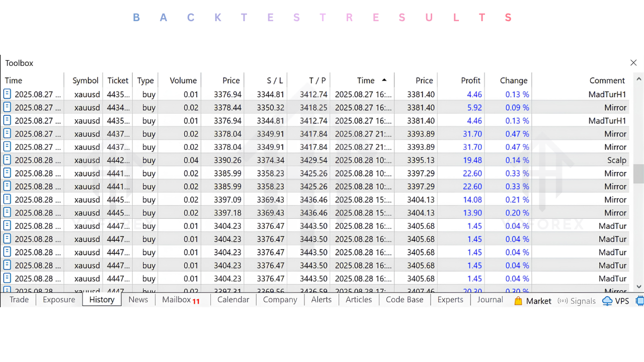The image size is (644, 362).
Task: Click the Market shopping bag icon
Action: [518, 301]
